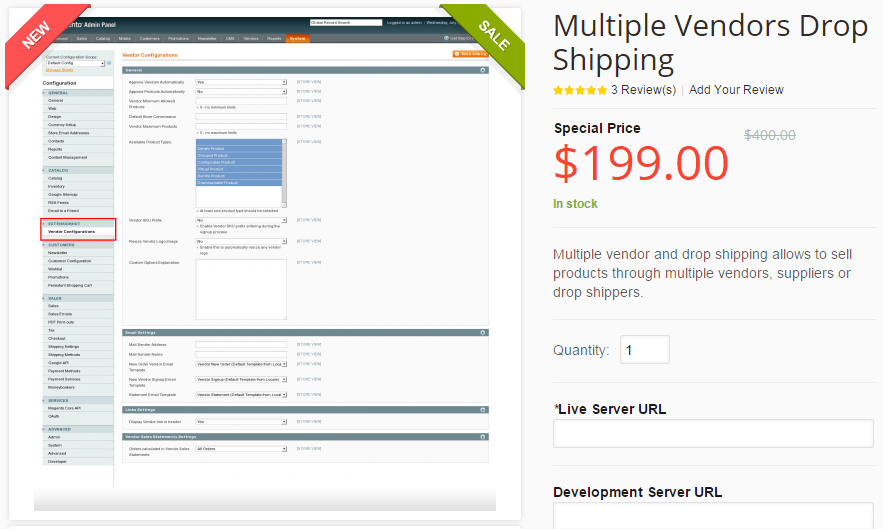Focus the Quantity input field
Viewport: 883px width, 529px height.
[645, 350]
